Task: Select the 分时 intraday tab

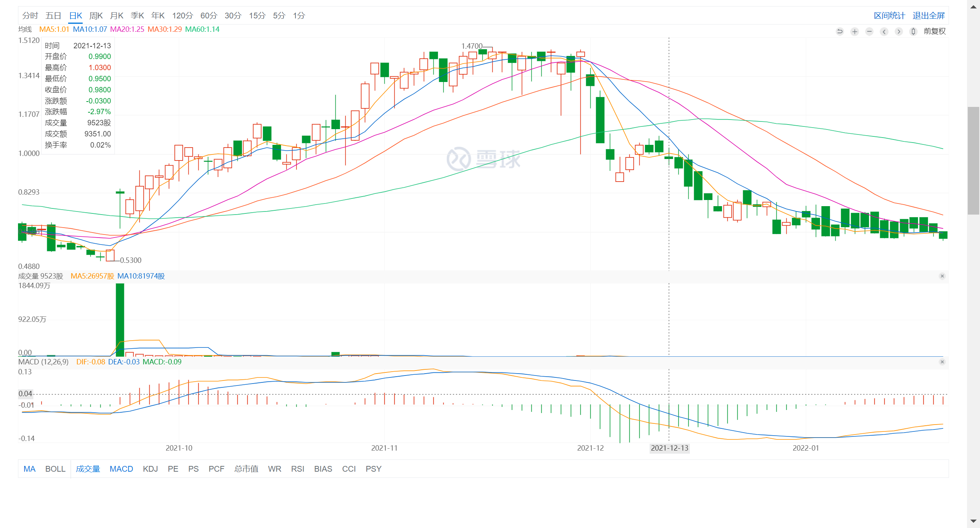Action: coord(30,16)
